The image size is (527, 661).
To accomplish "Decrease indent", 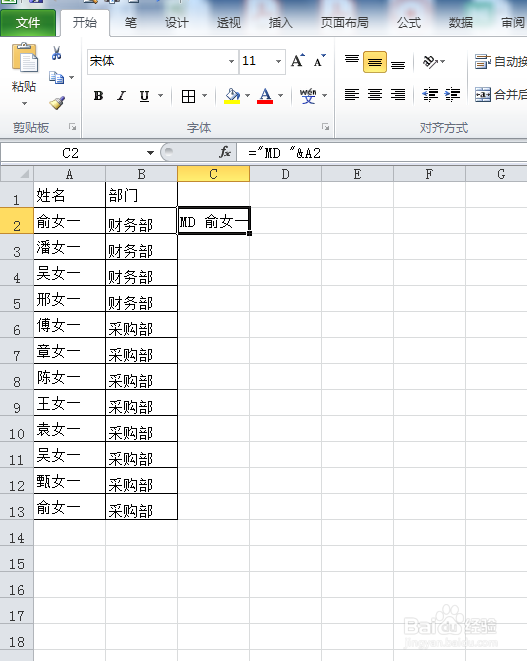I will 430,94.
